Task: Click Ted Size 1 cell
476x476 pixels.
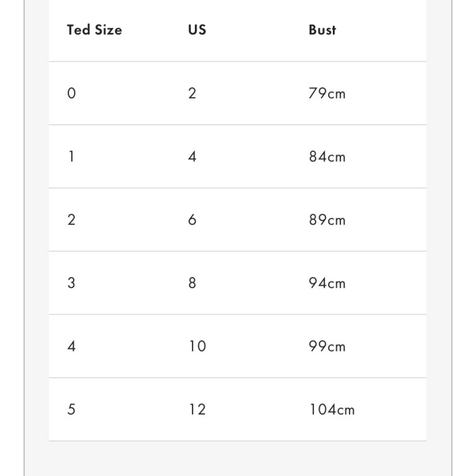Action: (71, 156)
